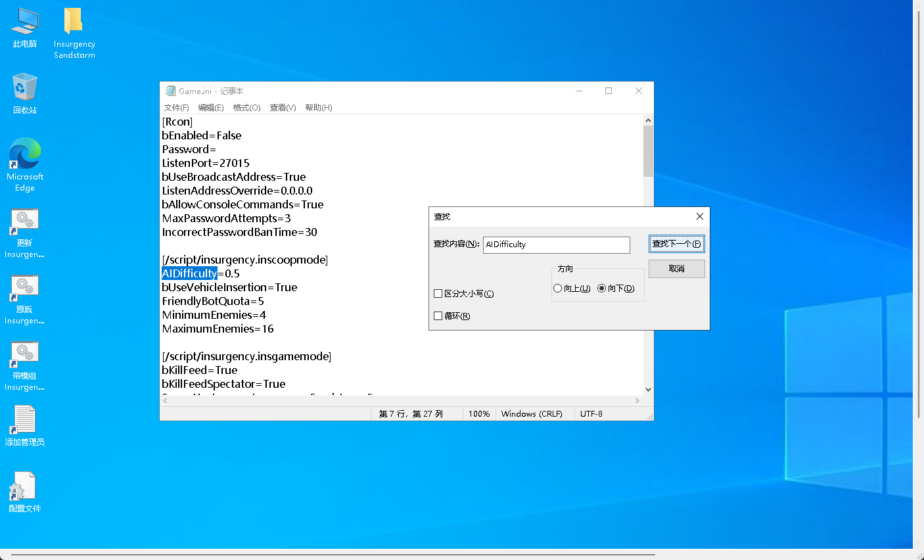Click the 'MinimumEnemies=4' line
Viewport: 924px width, 560px height.
click(x=214, y=315)
